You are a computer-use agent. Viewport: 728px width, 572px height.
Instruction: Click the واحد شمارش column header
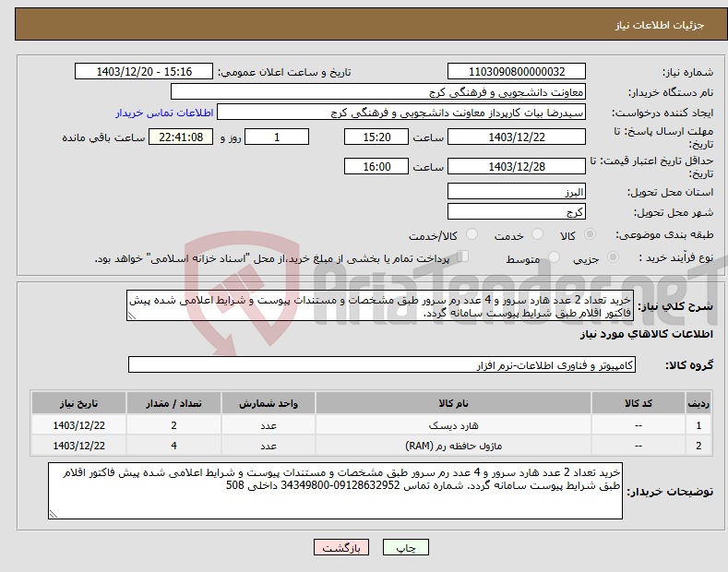coord(269,403)
